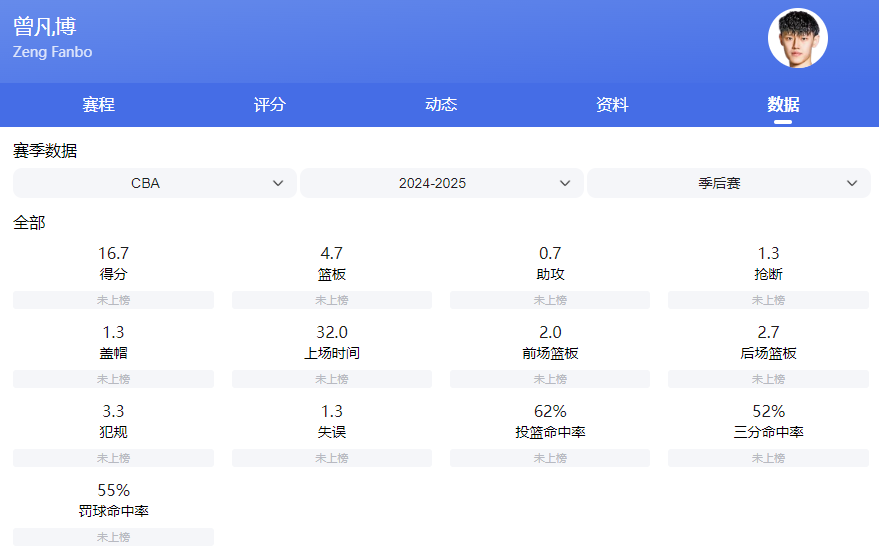
Task: Click the 后场篮板 stat label
Action: (x=769, y=353)
